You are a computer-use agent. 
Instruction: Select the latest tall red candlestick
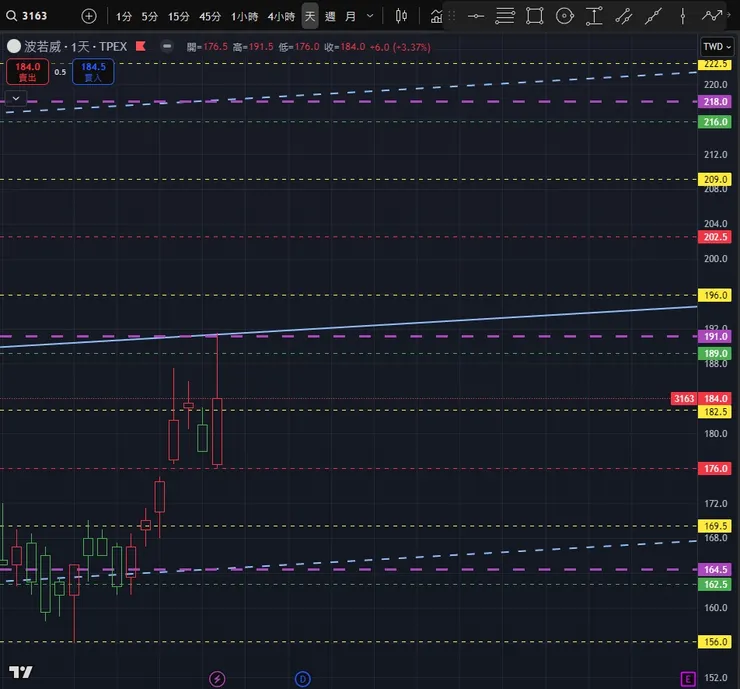coord(217,431)
